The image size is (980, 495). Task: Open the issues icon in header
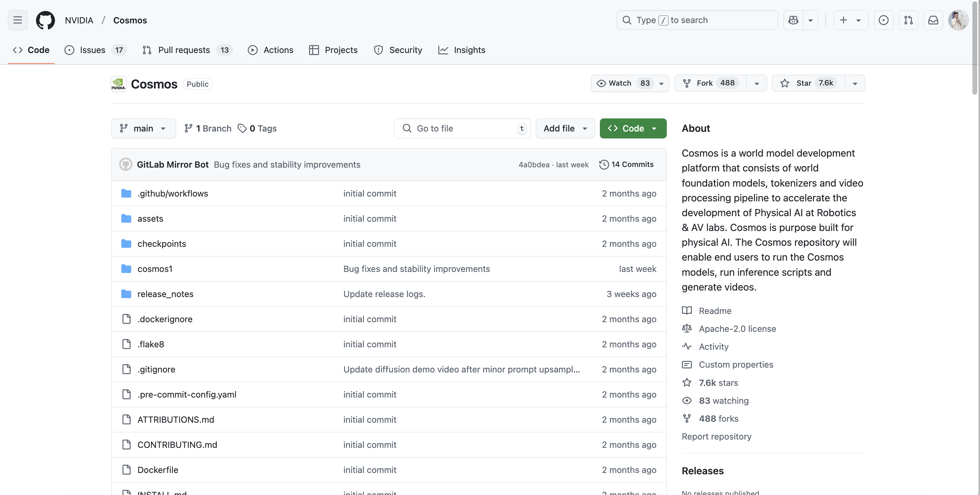tap(884, 20)
